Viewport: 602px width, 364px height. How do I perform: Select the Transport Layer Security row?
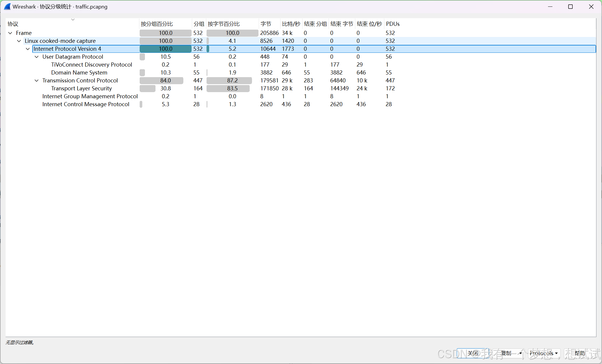pyautogui.click(x=81, y=89)
